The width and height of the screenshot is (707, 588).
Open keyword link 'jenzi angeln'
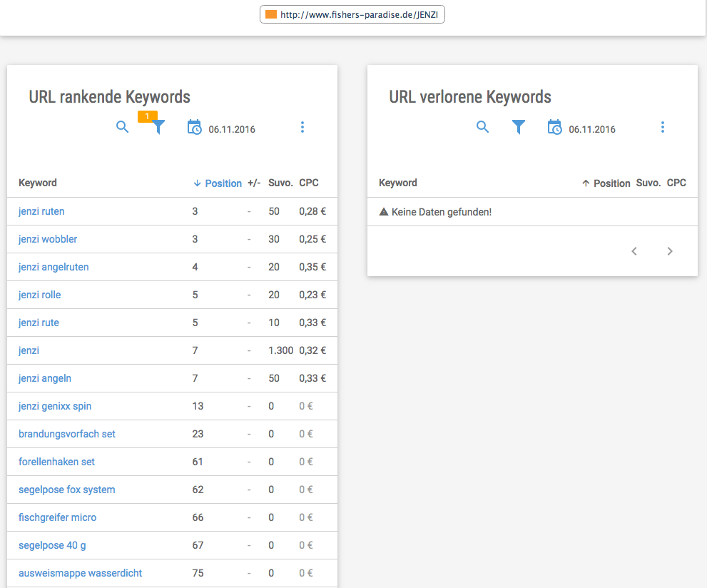pos(45,378)
